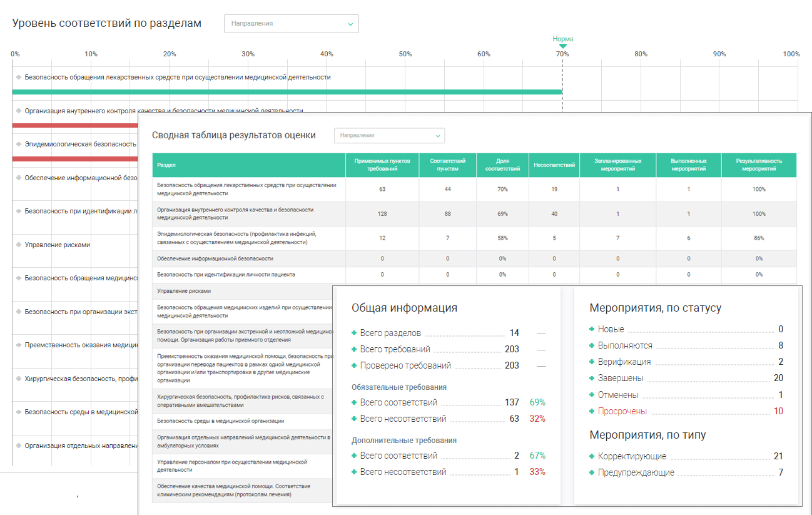Click the plus icon beside Корректирующие type

pos(592,456)
